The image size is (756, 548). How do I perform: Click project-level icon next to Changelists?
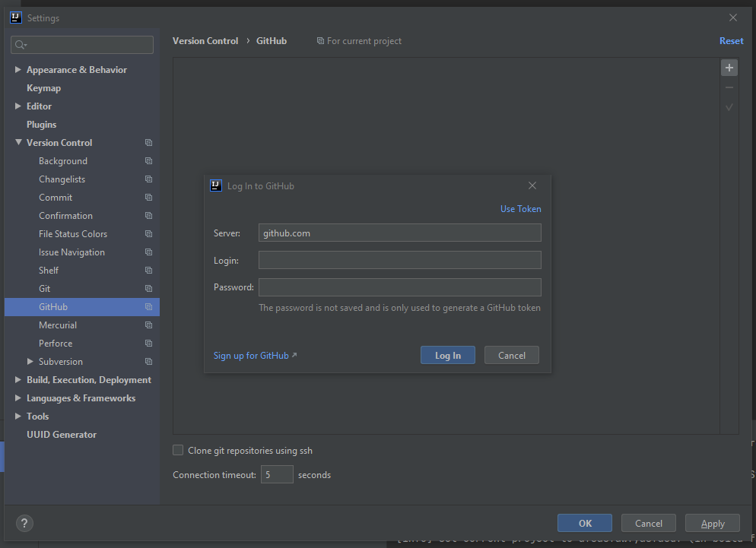(148, 179)
